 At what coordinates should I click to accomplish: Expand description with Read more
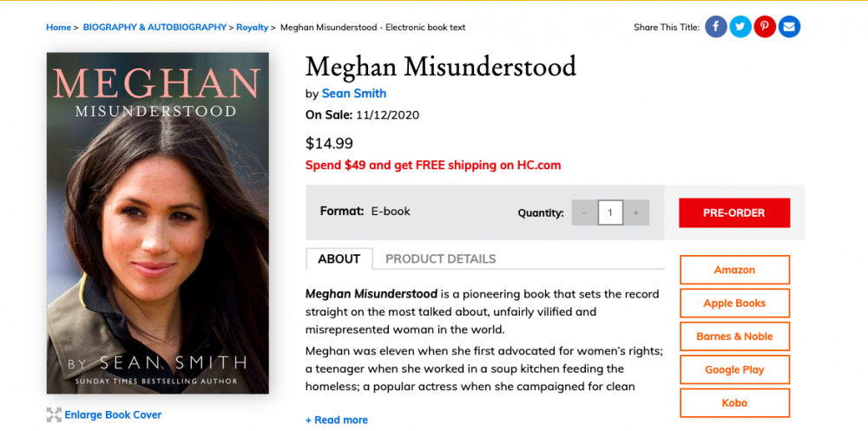[x=337, y=420]
